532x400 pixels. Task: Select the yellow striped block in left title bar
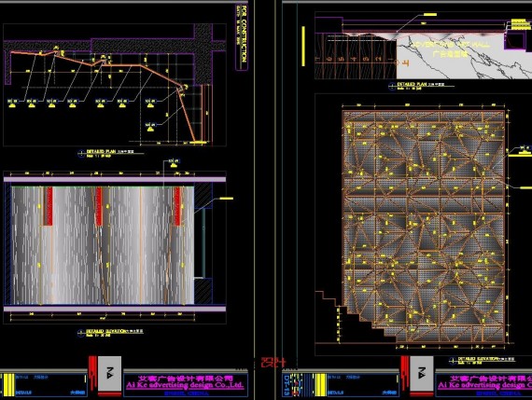tap(8, 384)
